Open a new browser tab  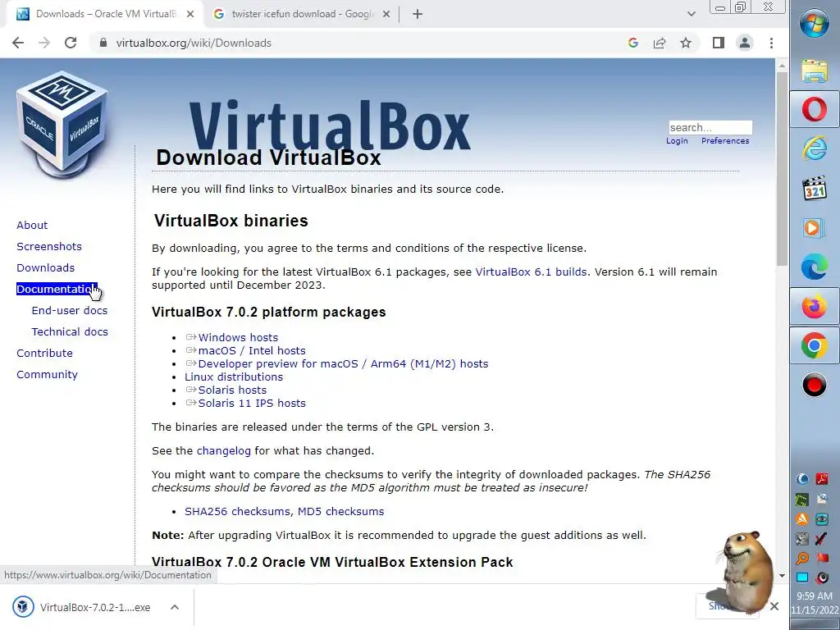[x=418, y=15]
